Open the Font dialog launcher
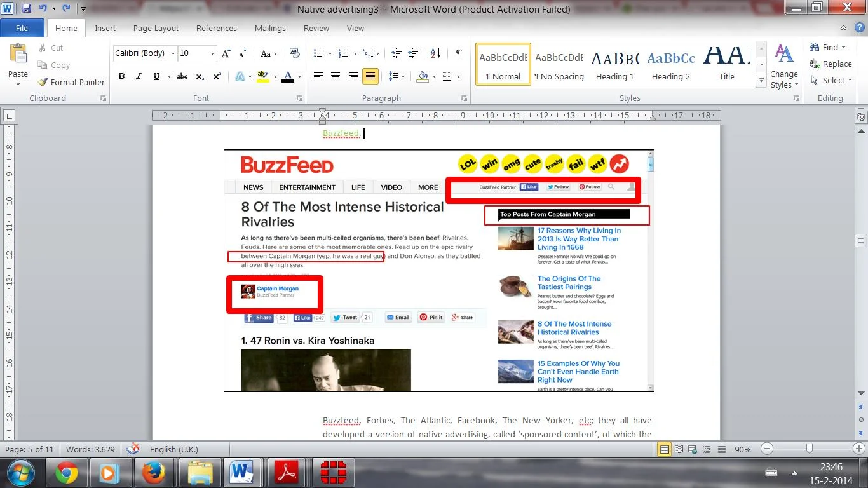This screenshot has height=488, width=868. click(x=299, y=98)
